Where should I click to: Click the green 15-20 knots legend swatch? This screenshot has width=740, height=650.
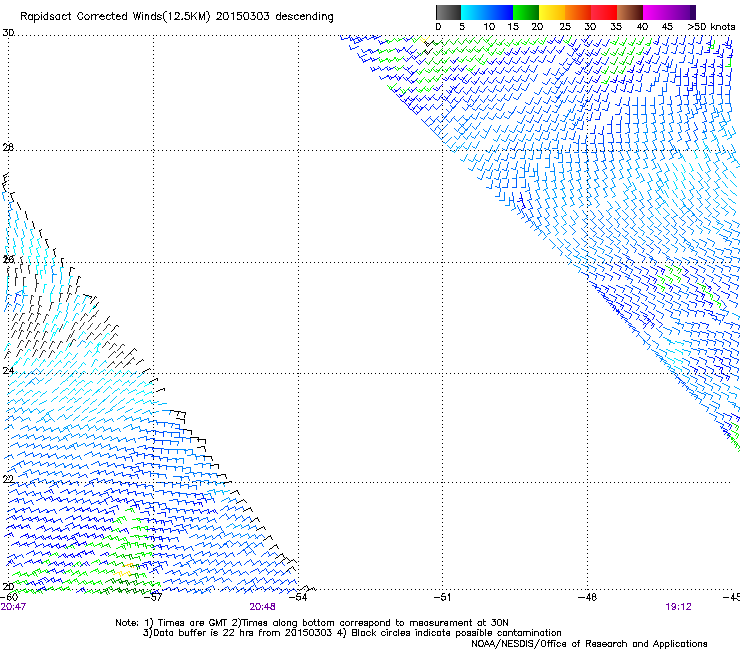pos(526,12)
